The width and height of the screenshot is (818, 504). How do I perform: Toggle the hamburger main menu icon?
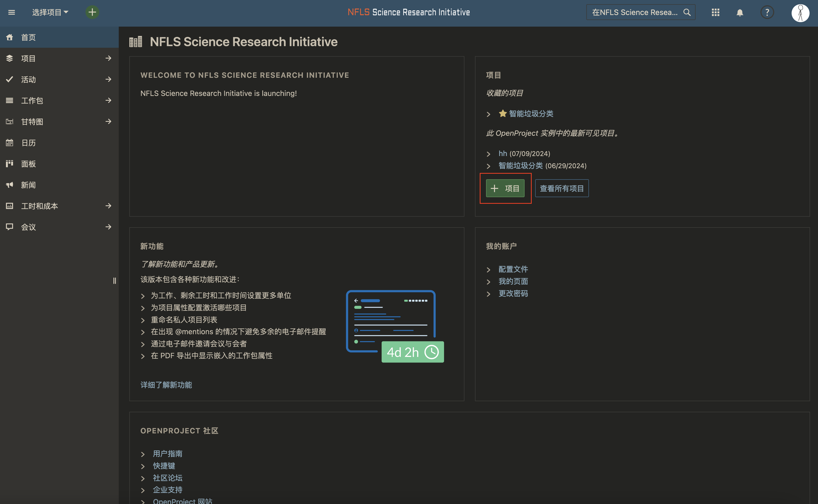coord(12,12)
